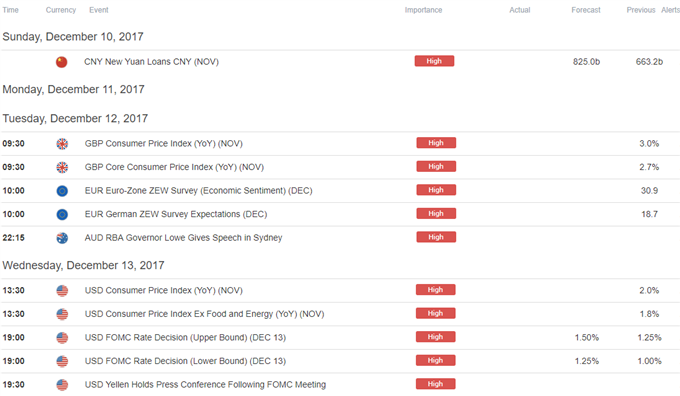The width and height of the screenshot is (680, 396).
Task: Click the China flag icon for New Yuan Loans
Action: point(62,62)
